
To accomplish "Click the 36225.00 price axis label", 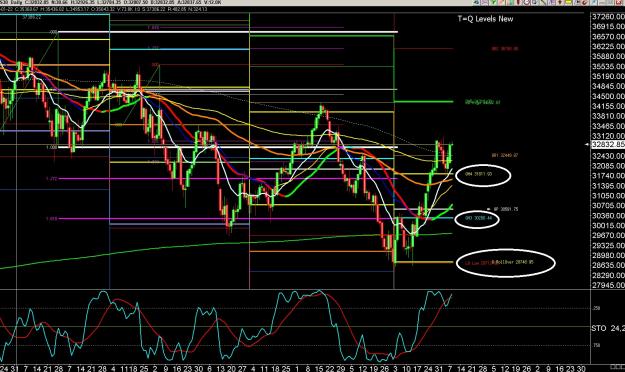I will (x=608, y=46).
